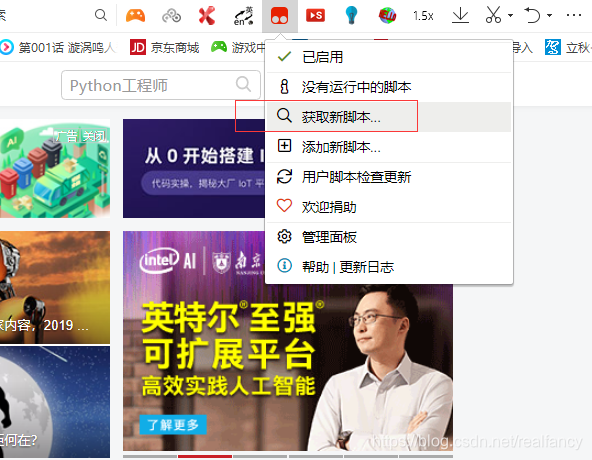Open the recycling bins ad image

coord(55,168)
